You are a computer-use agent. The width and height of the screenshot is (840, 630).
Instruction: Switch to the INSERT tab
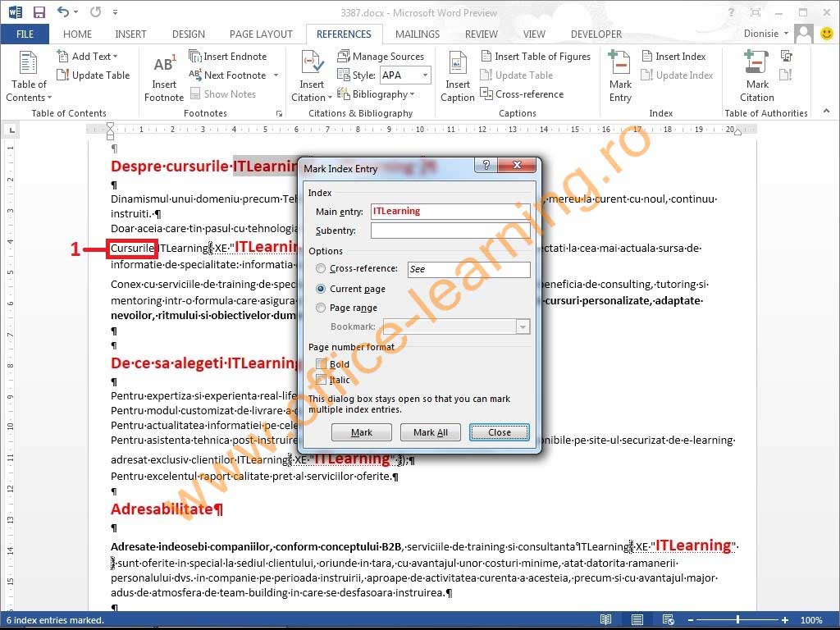(x=130, y=34)
